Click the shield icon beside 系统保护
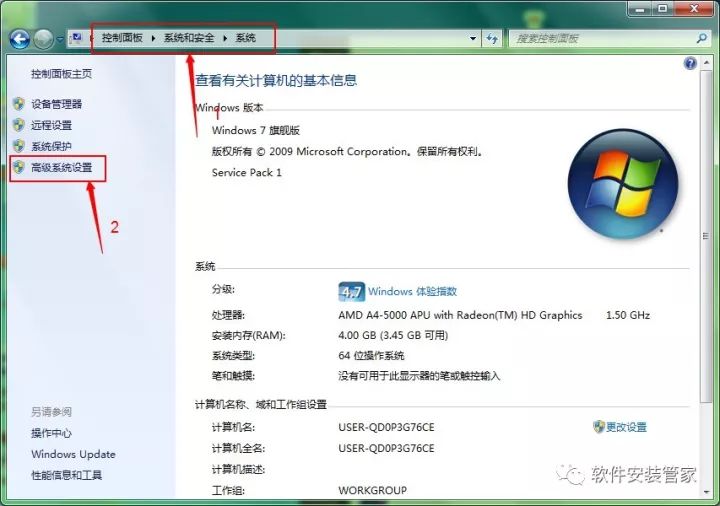The height and width of the screenshot is (506, 720). tap(18, 147)
